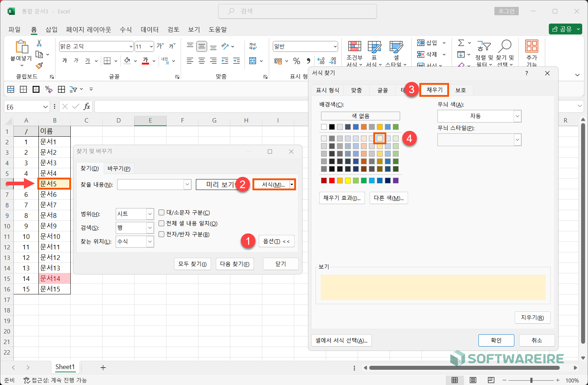This screenshot has height=385, width=588.
Task: Open 무늬 스타일 pattern style dropdown
Action: point(517,140)
